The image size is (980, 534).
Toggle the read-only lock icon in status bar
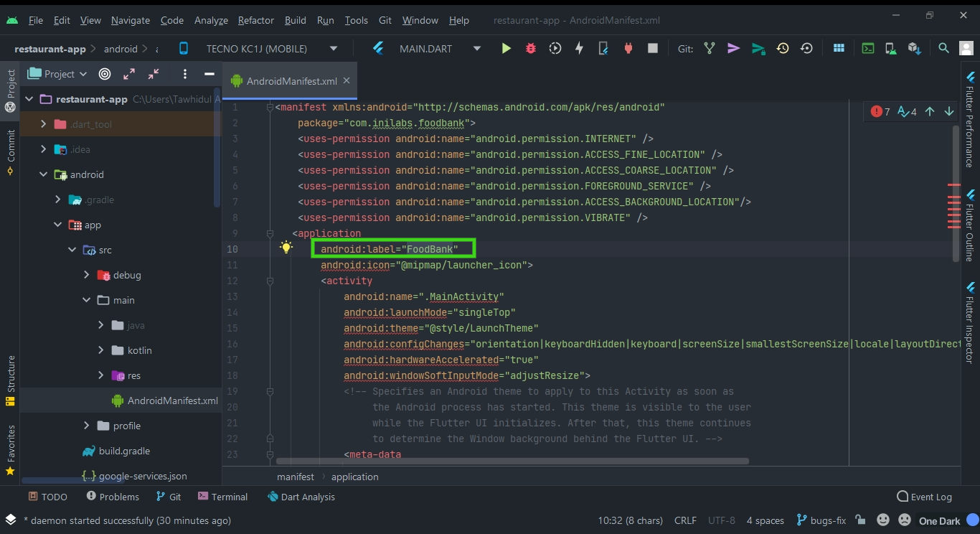point(860,520)
